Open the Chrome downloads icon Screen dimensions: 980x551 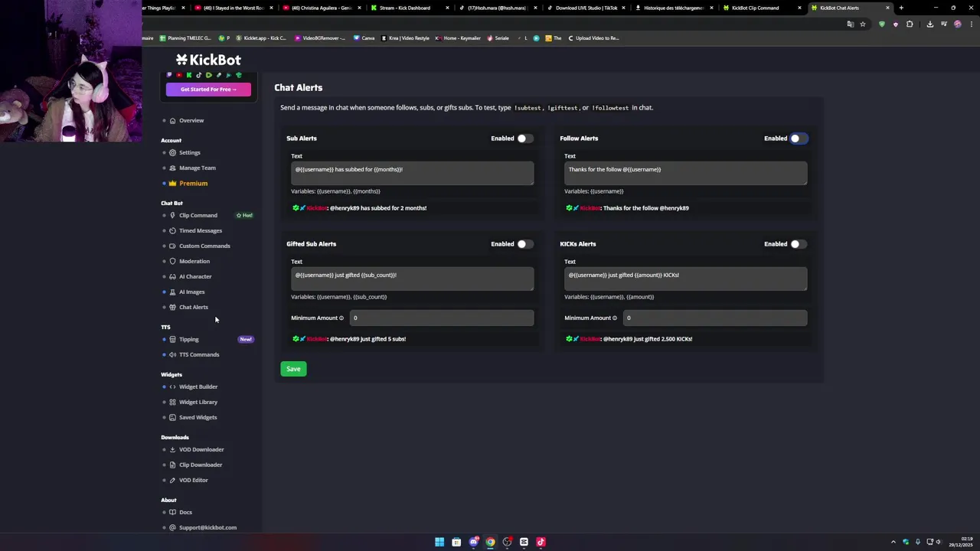click(x=929, y=24)
